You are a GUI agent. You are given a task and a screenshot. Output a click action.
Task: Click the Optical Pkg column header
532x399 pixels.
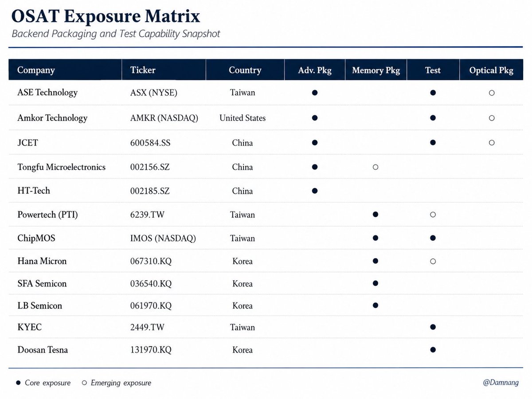(x=491, y=70)
